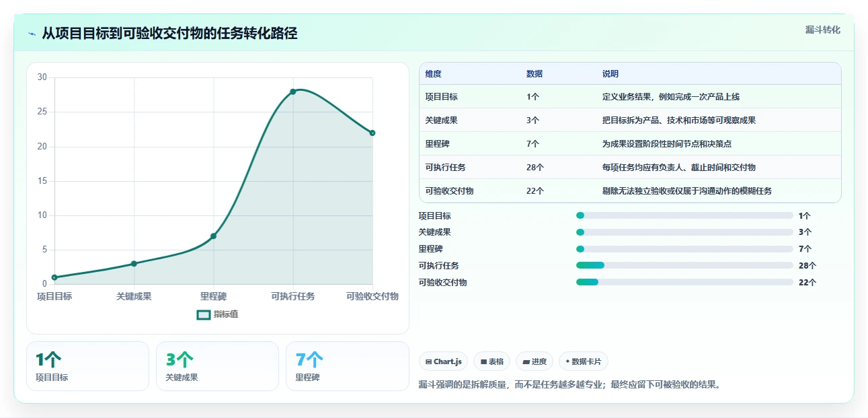Click the 7个 value in table
Screen dimensions: 868x418
[533, 144]
